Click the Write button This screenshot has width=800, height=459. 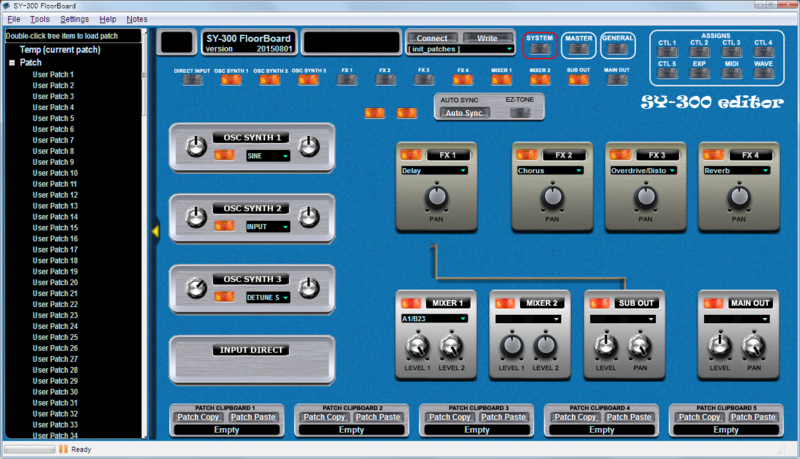pyautogui.click(x=487, y=38)
